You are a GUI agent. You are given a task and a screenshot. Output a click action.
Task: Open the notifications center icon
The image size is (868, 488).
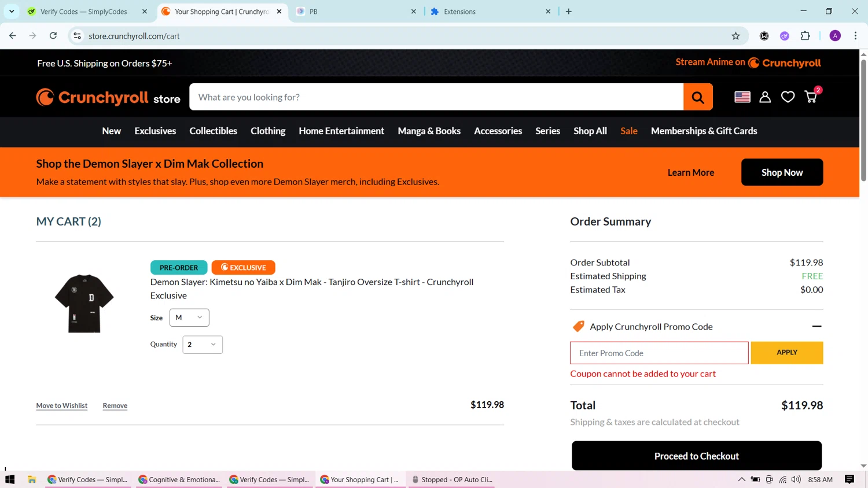pyautogui.click(x=849, y=479)
